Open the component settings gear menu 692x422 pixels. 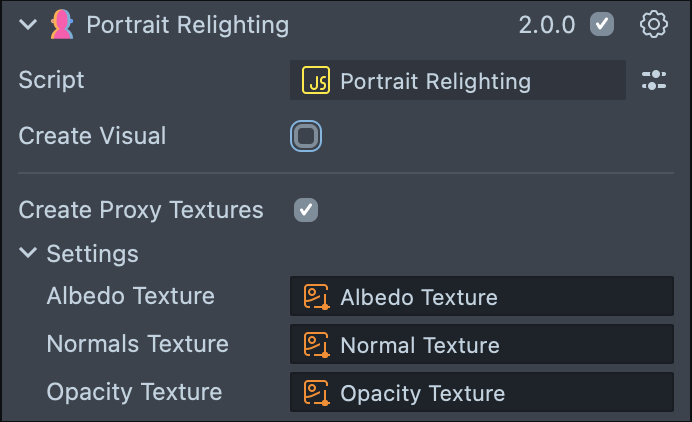coord(653,25)
